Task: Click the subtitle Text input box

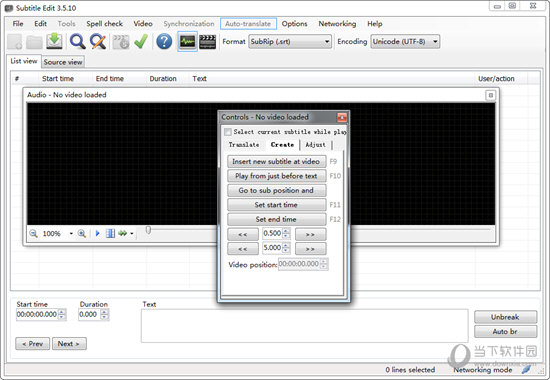Action: point(304,326)
